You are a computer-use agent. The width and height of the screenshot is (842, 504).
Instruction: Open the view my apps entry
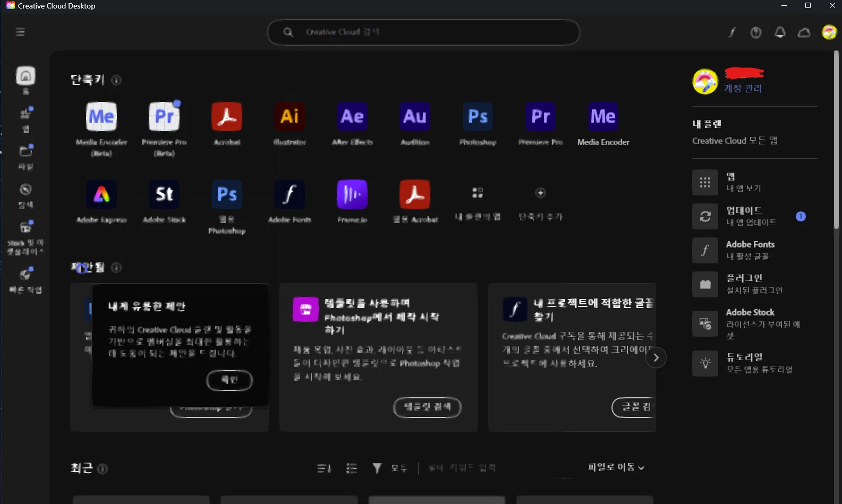754,182
